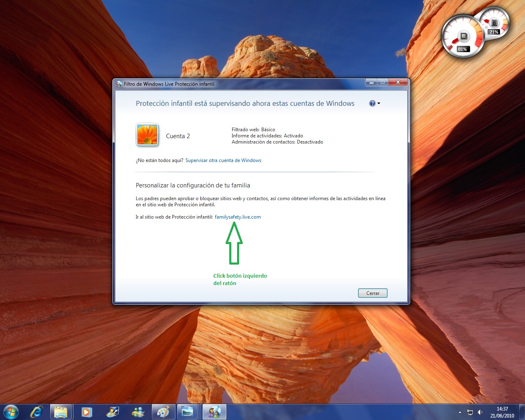The width and height of the screenshot is (525, 420).
Task: Click Administración de contactos: Desactivado text
Action: [277, 142]
